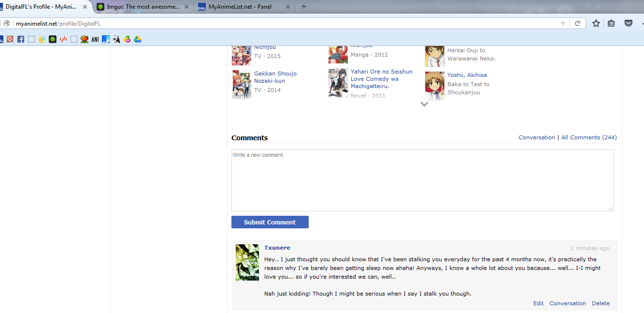
Task: Click the 'Comments' section heading
Action: click(249, 138)
